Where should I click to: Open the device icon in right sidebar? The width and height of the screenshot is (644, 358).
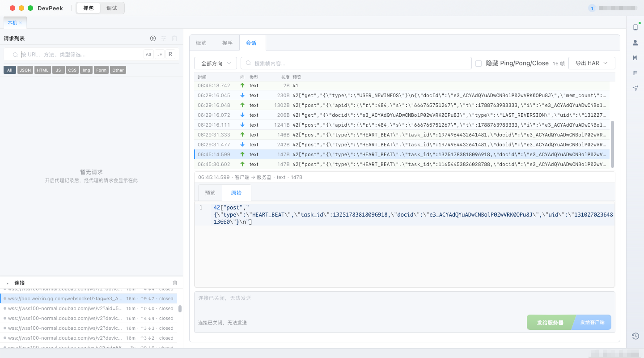click(635, 27)
